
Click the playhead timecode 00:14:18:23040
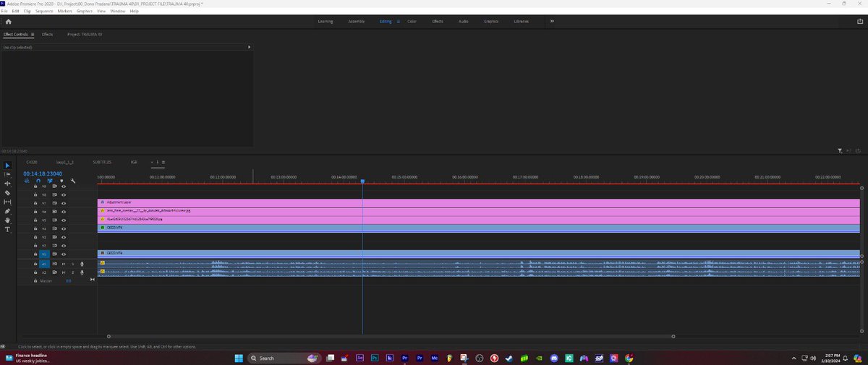click(x=43, y=174)
